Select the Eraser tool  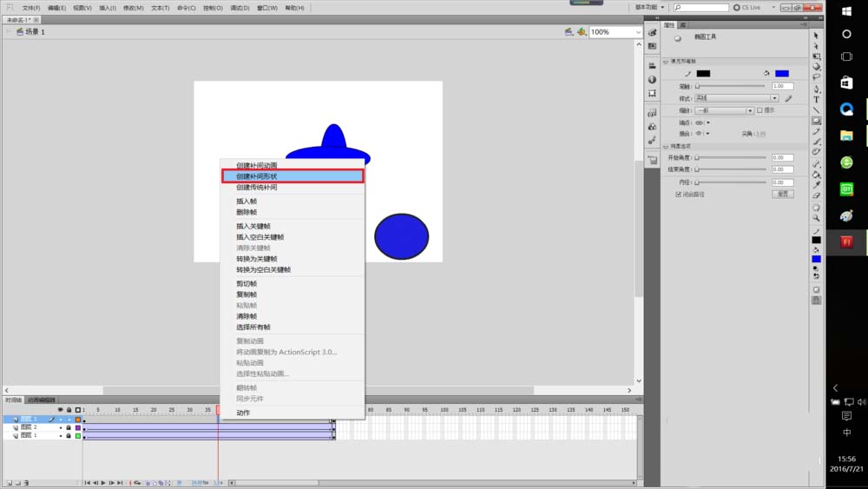tap(816, 195)
